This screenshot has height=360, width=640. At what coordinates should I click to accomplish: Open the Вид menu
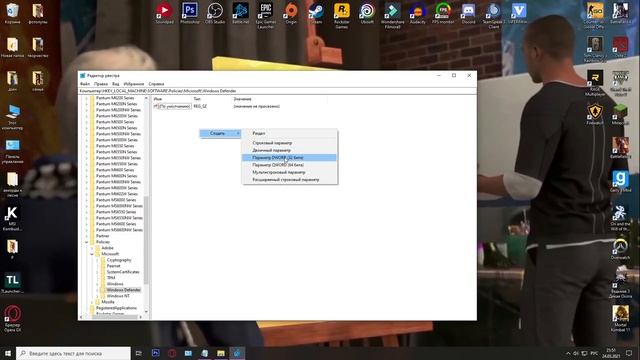[116, 84]
